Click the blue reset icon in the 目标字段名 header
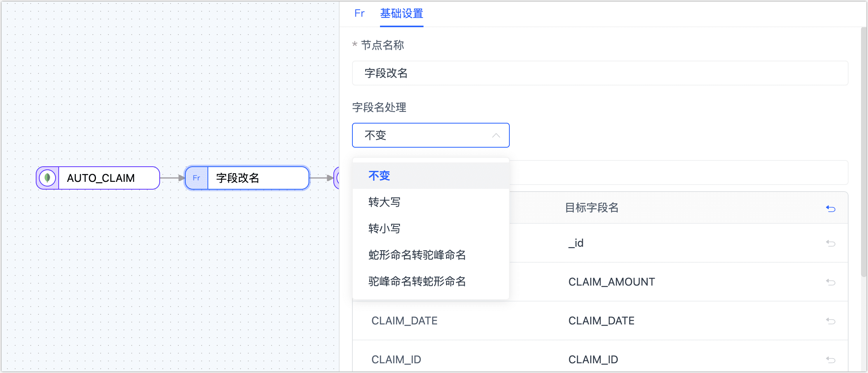868x373 pixels. [831, 209]
